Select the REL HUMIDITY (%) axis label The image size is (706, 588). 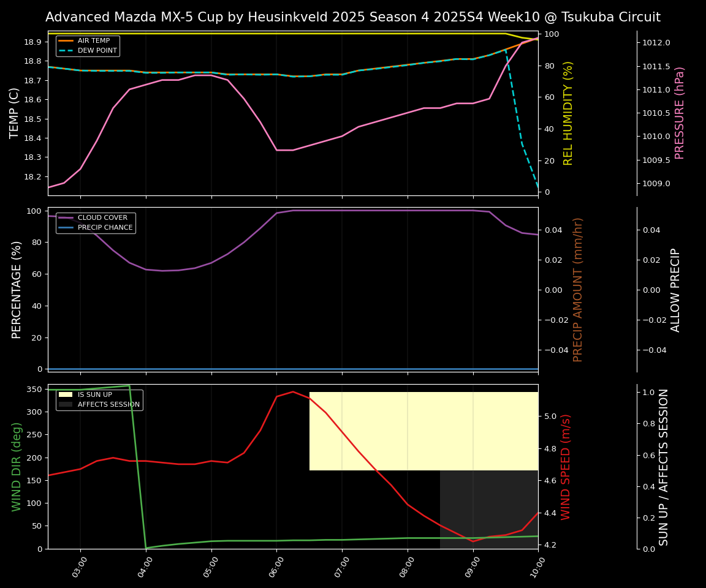click(x=568, y=113)
